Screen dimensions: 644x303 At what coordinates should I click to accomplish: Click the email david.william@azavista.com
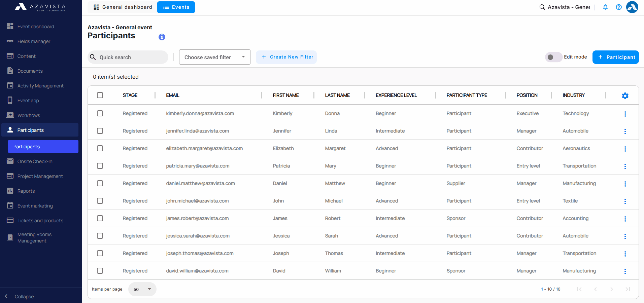pyautogui.click(x=197, y=271)
